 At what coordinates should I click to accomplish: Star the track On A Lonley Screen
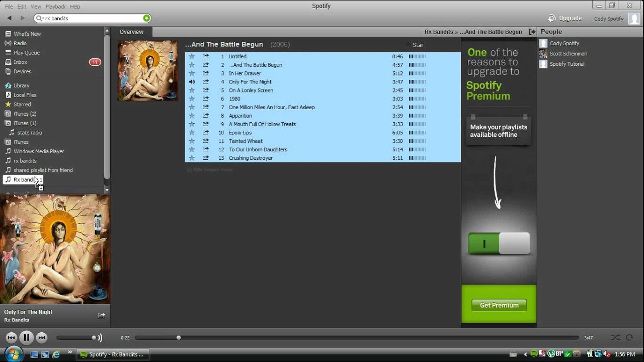[192, 90]
